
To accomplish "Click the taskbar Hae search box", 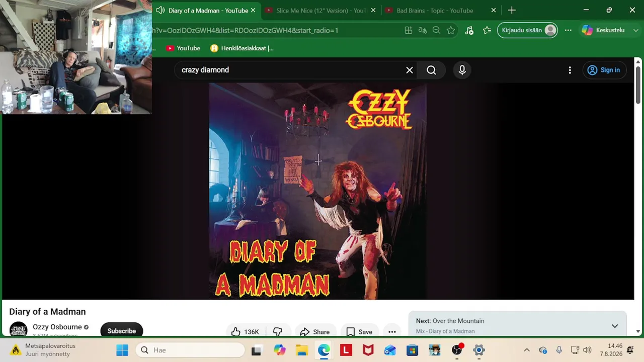I will (190, 350).
